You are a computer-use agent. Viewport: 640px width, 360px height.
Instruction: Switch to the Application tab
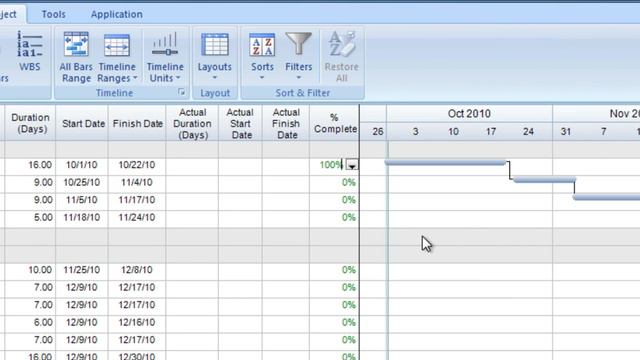click(117, 14)
